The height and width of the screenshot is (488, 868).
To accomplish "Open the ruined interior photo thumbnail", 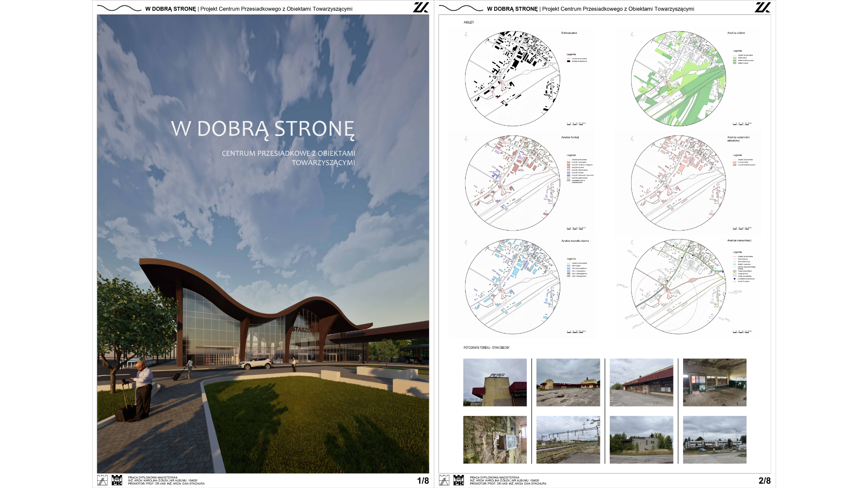I will (x=714, y=382).
